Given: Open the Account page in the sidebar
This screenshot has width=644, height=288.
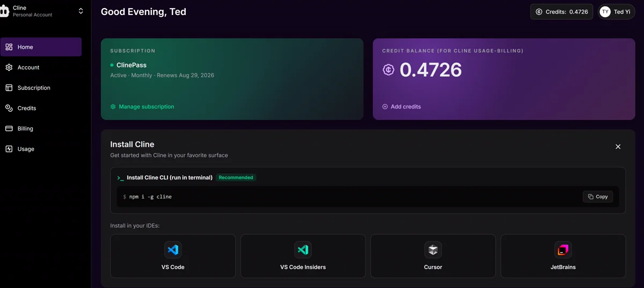Looking at the screenshot, I should tap(41, 67).
